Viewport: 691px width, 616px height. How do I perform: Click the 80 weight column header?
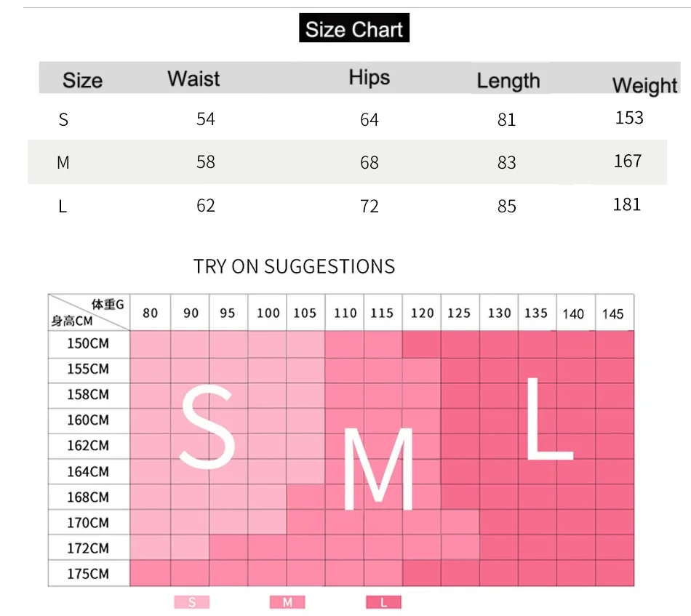151,313
